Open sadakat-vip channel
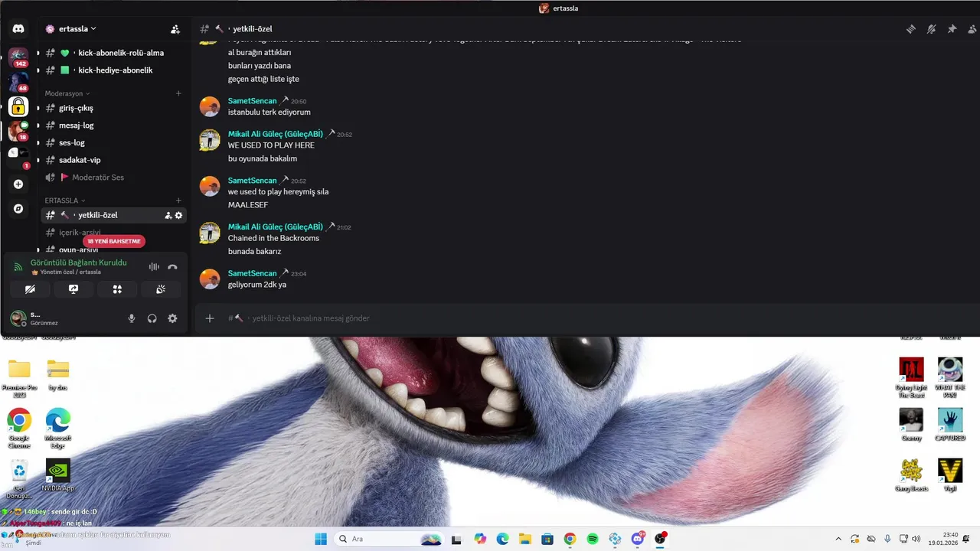This screenshot has height=551, width=980. coord(113,160)
